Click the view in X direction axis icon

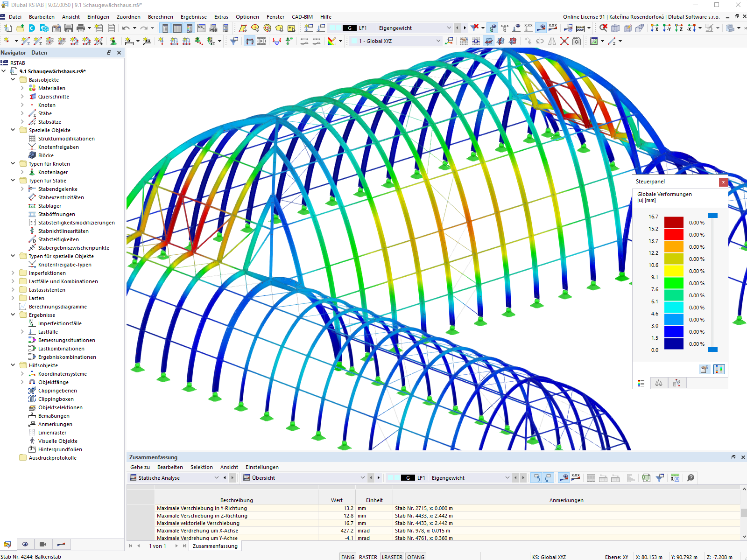coord(655,28)
